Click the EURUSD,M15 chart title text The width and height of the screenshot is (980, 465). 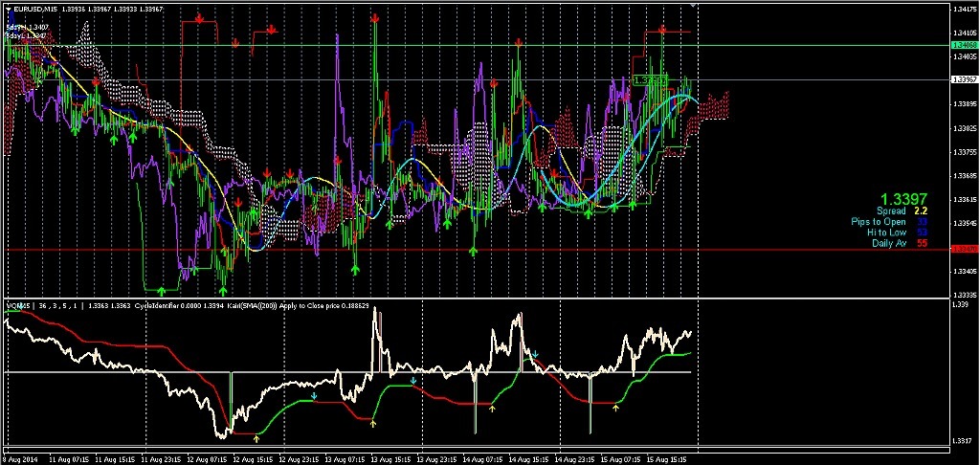[37, 9]
